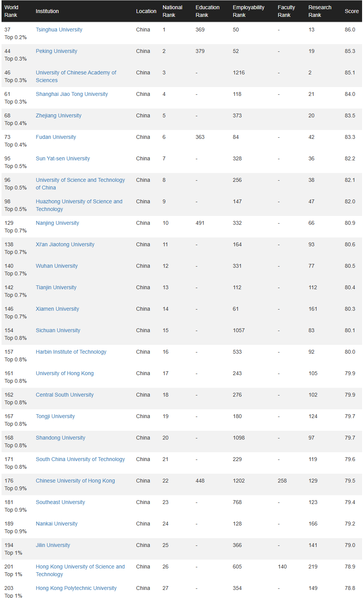Open the University of Hong Kong link
364x598 pixels.
point(64,373)
